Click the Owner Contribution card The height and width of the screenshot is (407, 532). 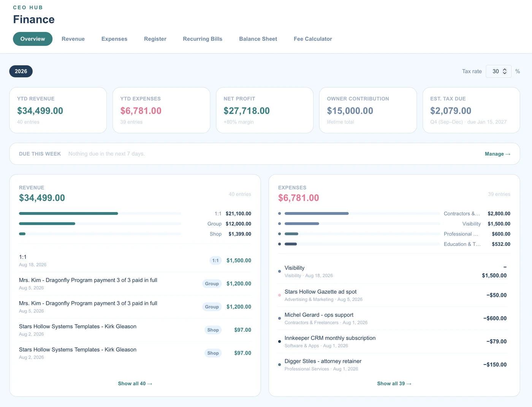(x=368, y=110)
